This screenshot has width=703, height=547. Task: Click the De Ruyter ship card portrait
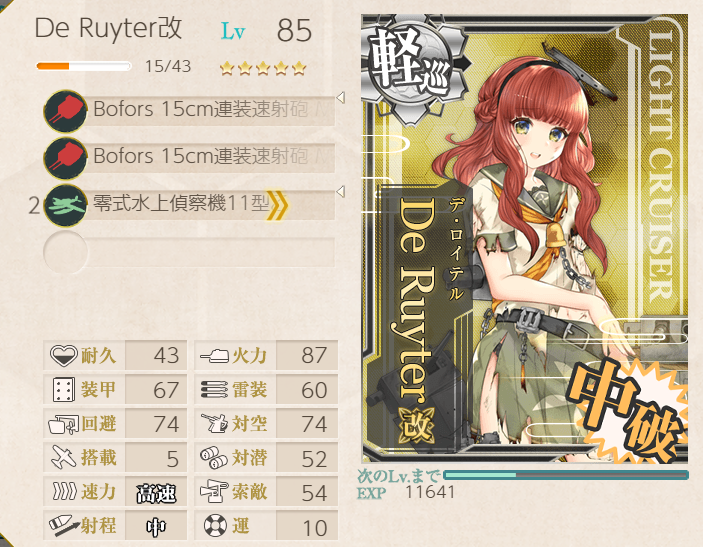pyautogui.click(x=525, y=239)
